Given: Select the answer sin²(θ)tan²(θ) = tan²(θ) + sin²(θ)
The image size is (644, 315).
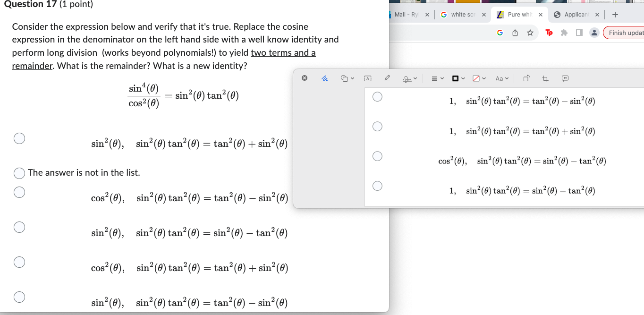Looking at the screenshot, I should [19, 138].
